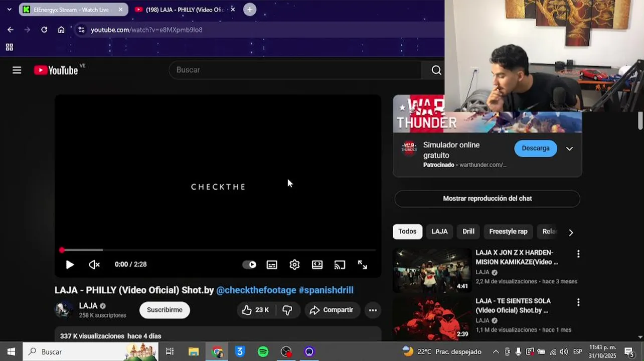
Task: Open the tab search dropdown arrow
Action: pos(9,10)
